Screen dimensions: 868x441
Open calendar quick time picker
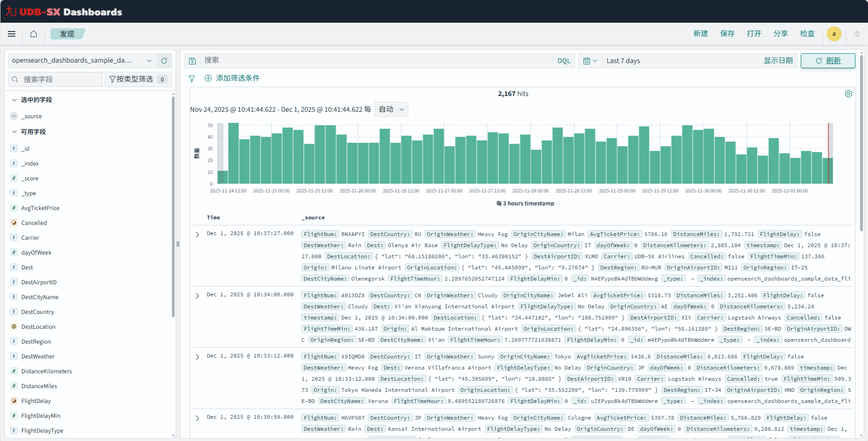589,61
